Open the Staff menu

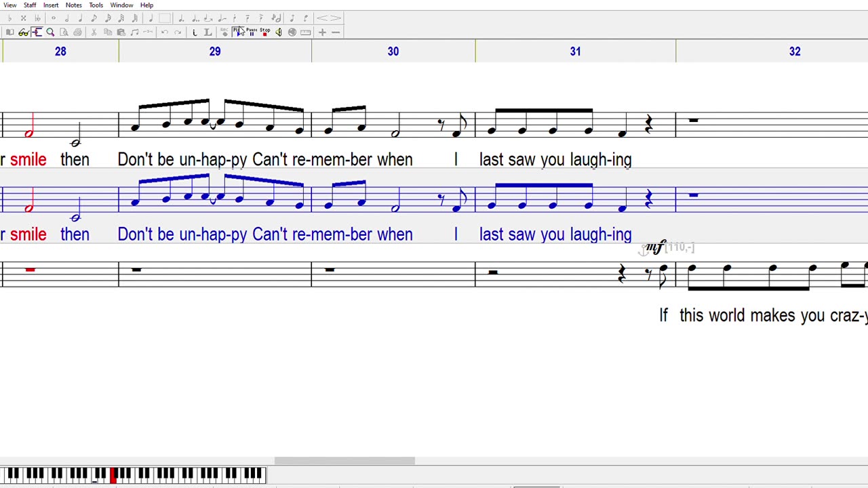30,5
